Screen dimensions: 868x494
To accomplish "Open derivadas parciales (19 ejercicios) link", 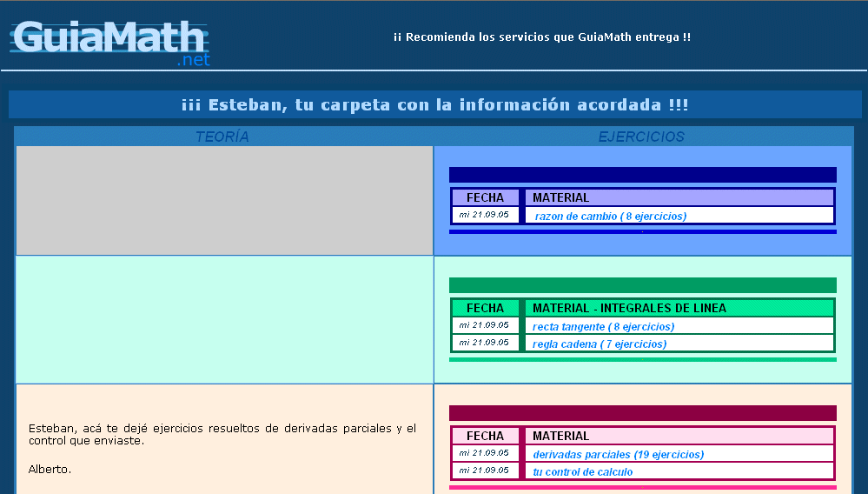I will (619, 455).
